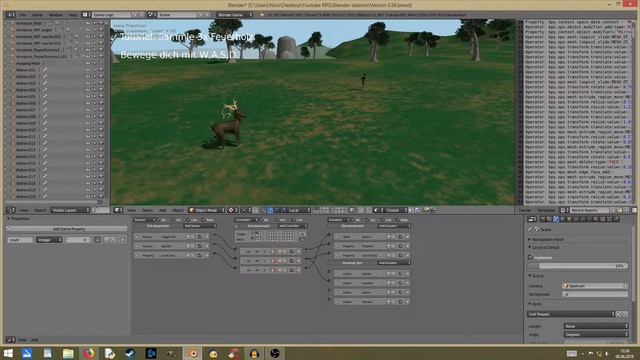This screenshot has height=360, width=640.
Task: Select Balken.001 in the outliner
Action: coord(26,70)
